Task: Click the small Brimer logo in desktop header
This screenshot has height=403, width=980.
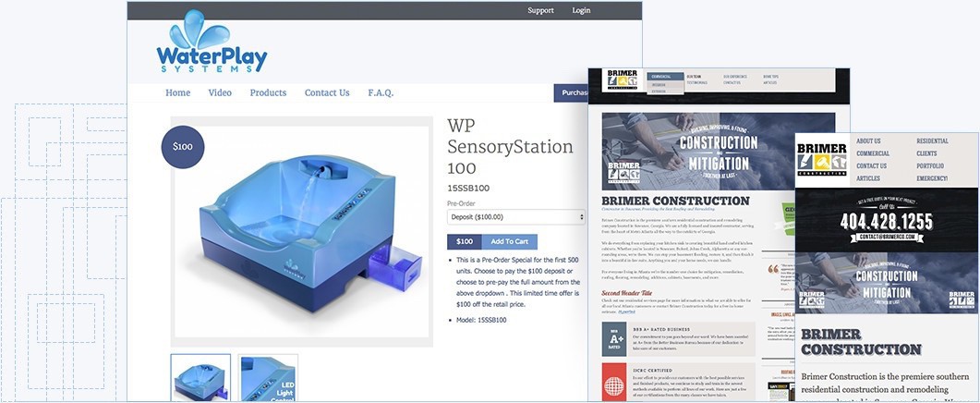Action: point(623,80)
